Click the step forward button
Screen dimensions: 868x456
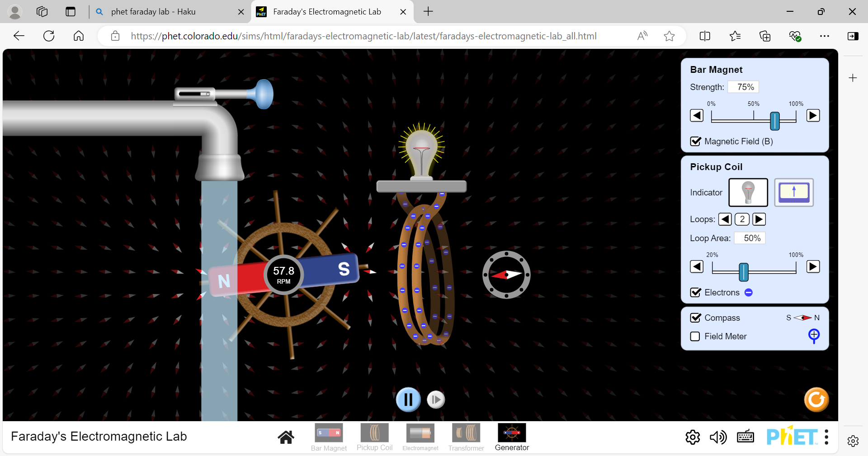(436, 399)
